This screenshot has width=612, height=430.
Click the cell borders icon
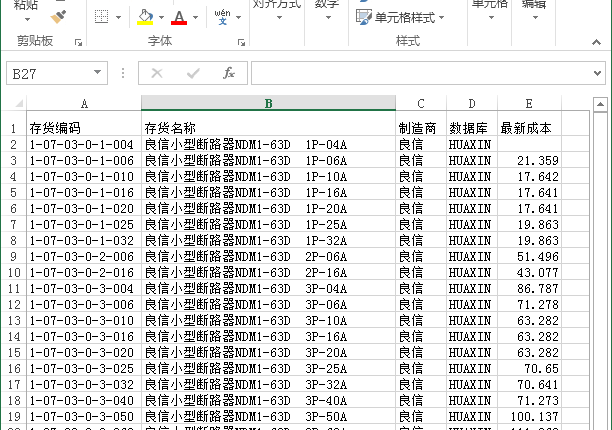[101, 17]
